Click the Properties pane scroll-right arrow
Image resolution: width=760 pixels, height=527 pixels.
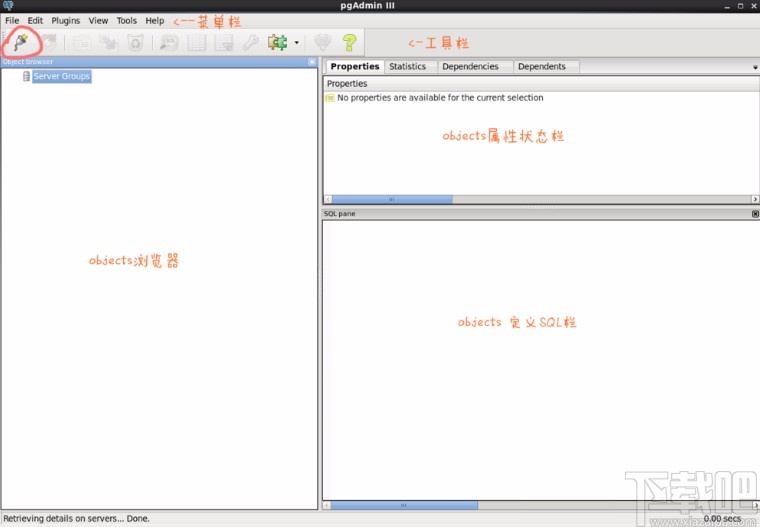(x=755, y=199)
